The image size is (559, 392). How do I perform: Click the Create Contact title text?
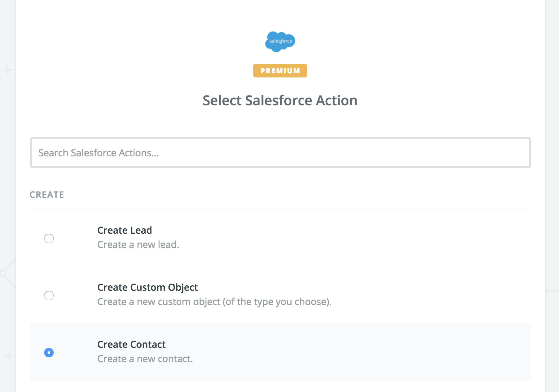131,344
